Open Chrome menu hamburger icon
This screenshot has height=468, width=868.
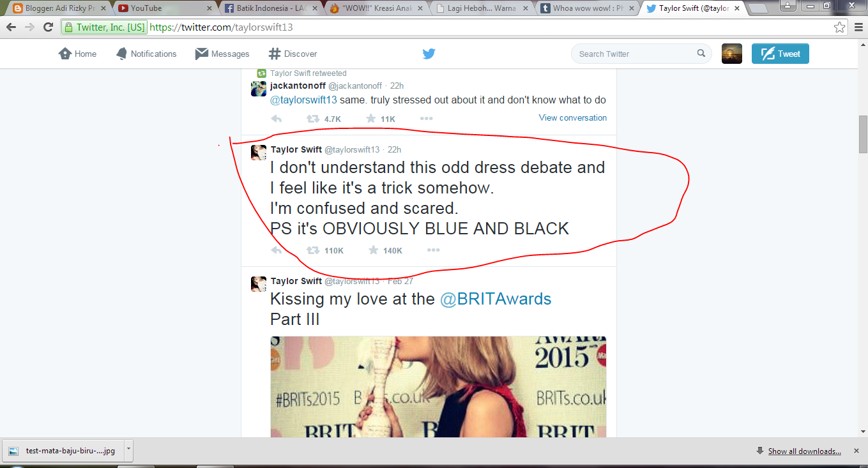857,27
